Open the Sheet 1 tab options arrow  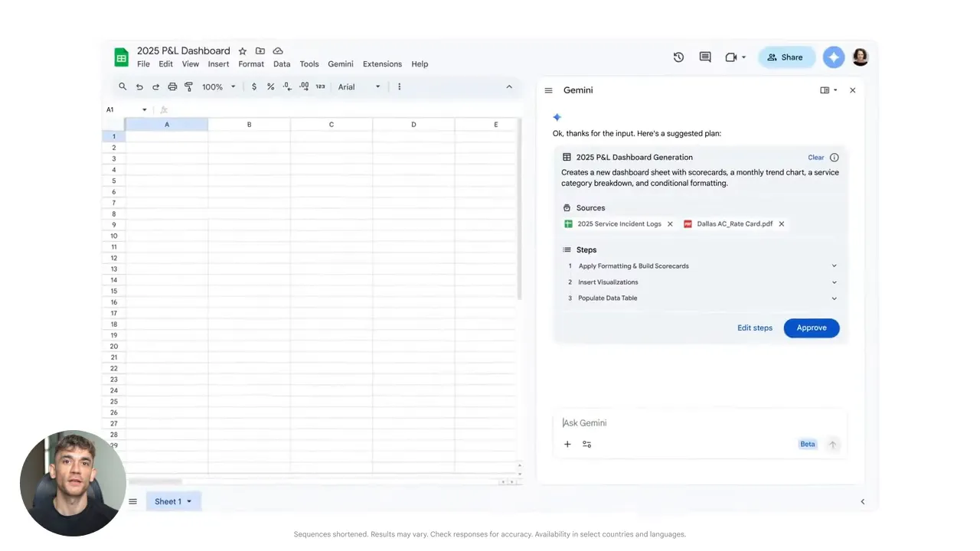pyautogui.click(x=189, y=502)
